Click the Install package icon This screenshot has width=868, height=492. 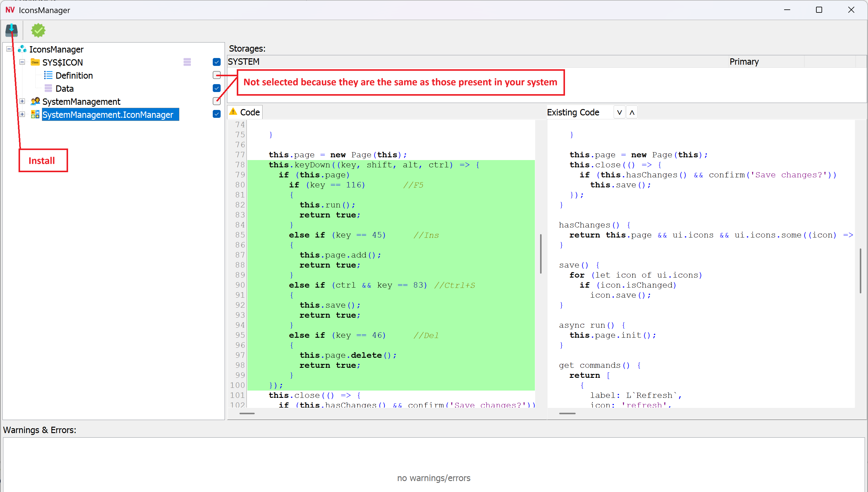tap(11, 30)
